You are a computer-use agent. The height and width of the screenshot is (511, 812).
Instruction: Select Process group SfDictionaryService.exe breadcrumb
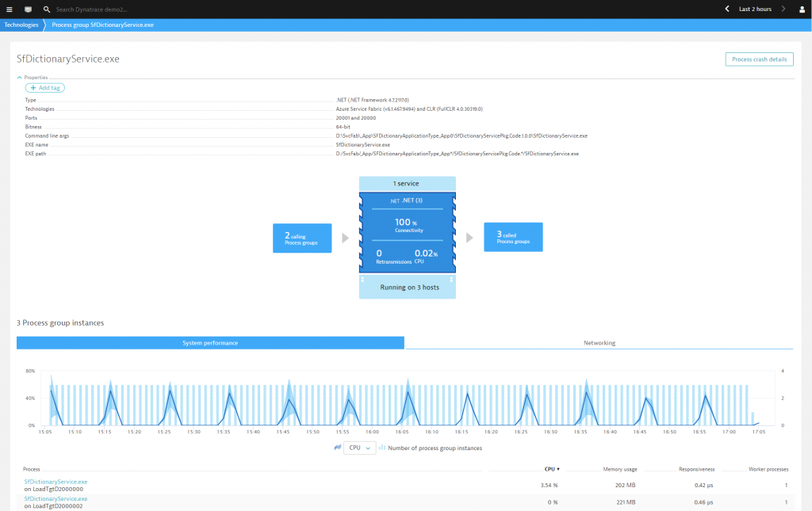click(102, 25)
